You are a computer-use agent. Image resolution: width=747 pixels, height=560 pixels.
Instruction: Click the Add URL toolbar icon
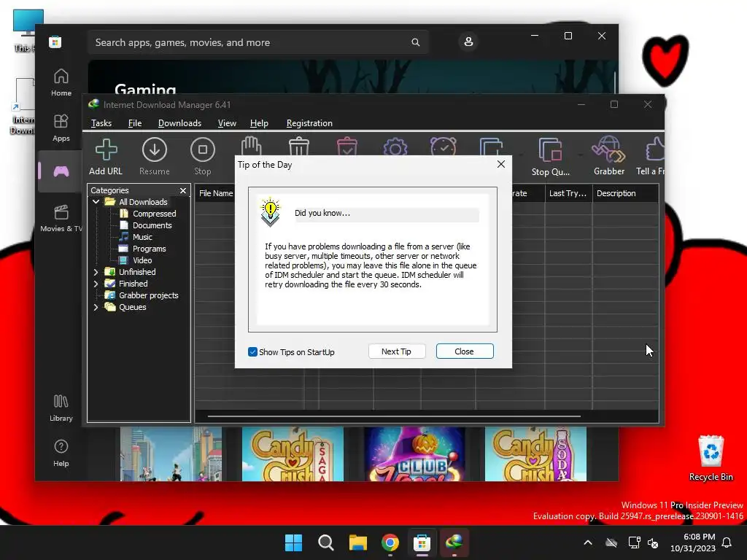106,150
